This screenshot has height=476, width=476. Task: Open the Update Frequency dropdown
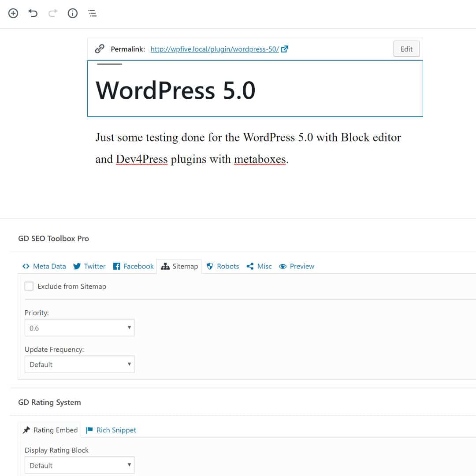tap(79, 364)
